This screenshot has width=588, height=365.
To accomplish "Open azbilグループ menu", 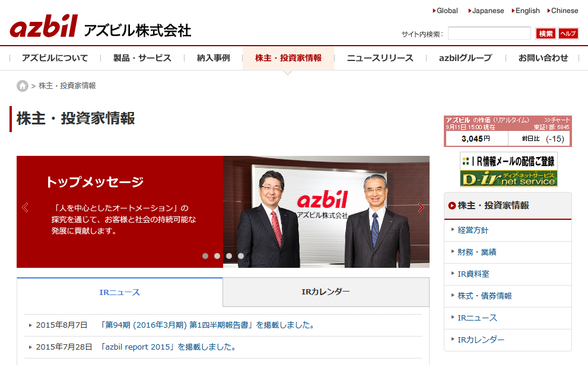I will [x=465, y=58].
